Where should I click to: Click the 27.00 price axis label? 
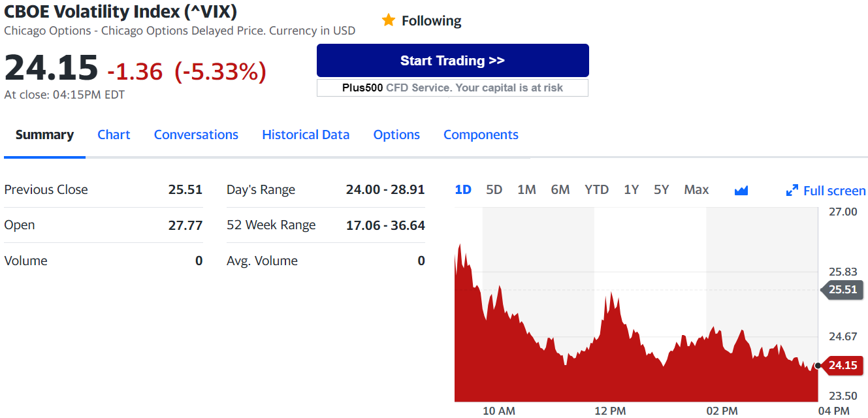click(x=843, y=212)
